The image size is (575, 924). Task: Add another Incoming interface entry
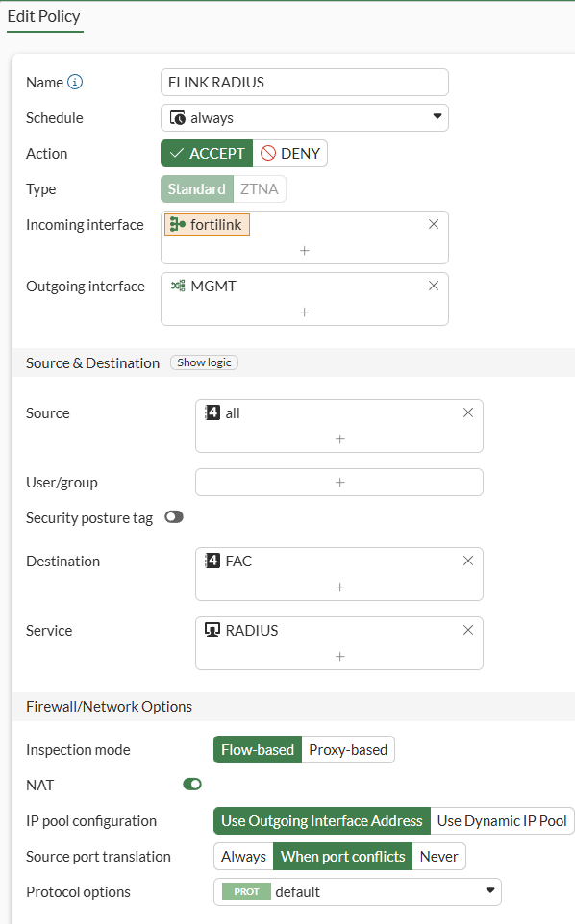point(305,250)
